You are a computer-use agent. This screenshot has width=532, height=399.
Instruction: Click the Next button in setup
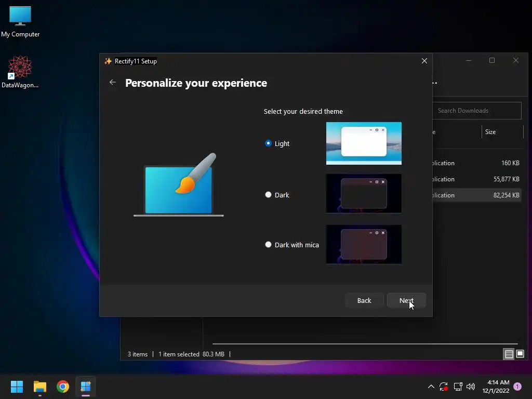(x=406, y=300)
